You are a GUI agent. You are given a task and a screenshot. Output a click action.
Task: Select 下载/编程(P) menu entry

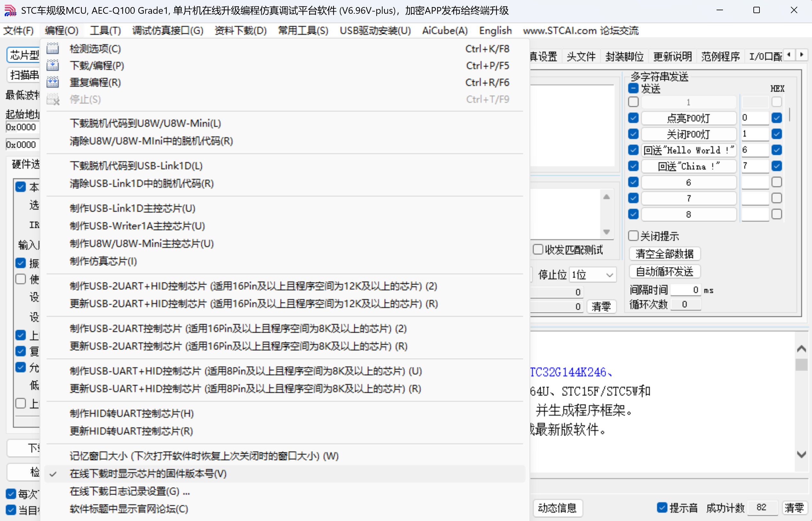coord(284,65)
